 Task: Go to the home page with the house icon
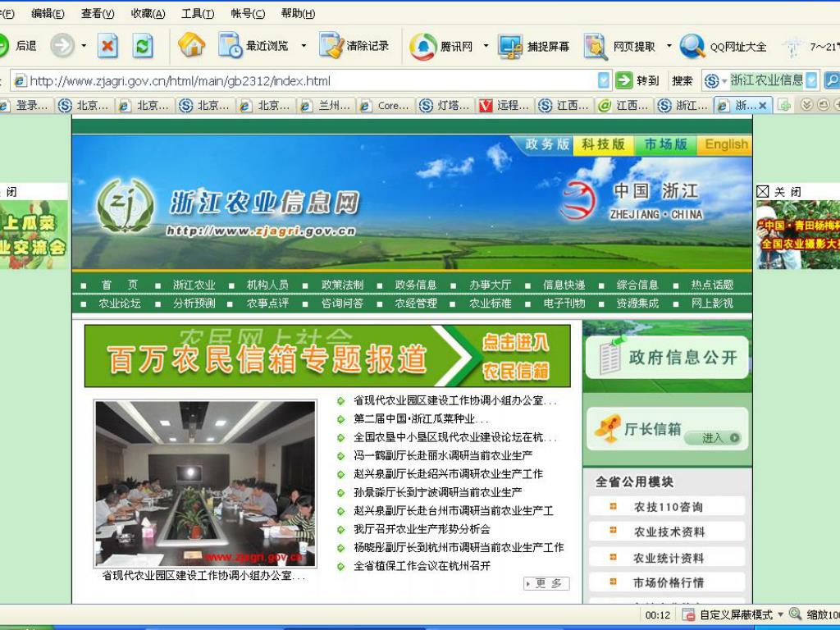coord(192,46)
